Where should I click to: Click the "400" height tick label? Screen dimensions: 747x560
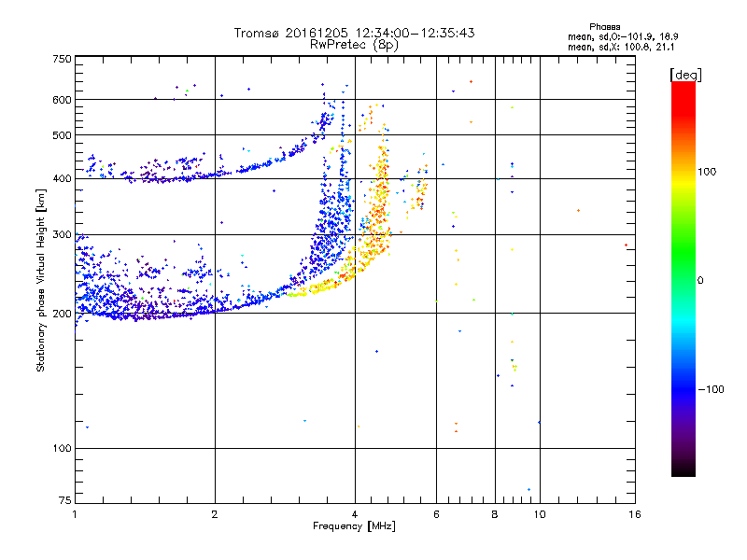click(62, 179)
